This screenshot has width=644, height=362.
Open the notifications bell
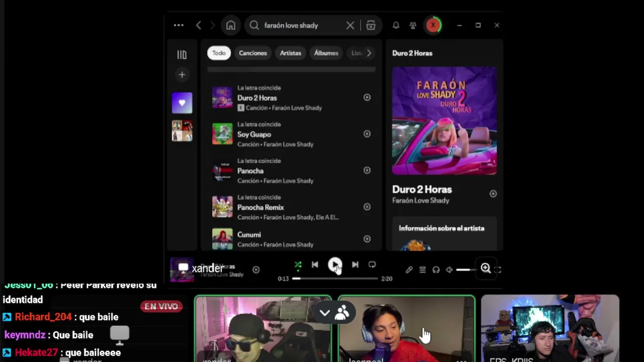tap(396, 25)
